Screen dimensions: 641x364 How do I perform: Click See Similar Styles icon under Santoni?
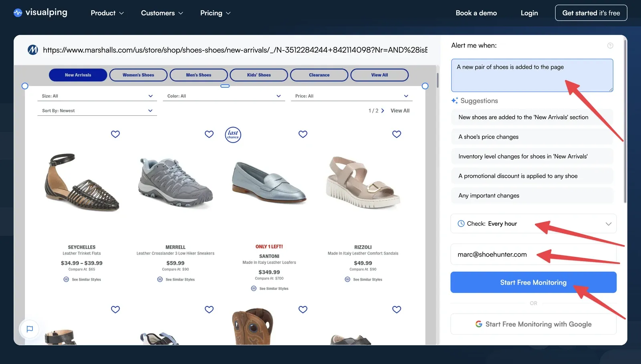click(x=254, y=288)
